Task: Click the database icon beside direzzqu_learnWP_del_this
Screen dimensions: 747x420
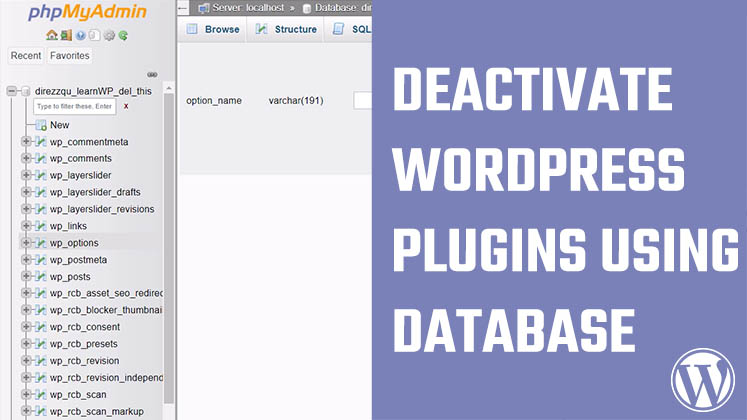Action: (26, 91)
